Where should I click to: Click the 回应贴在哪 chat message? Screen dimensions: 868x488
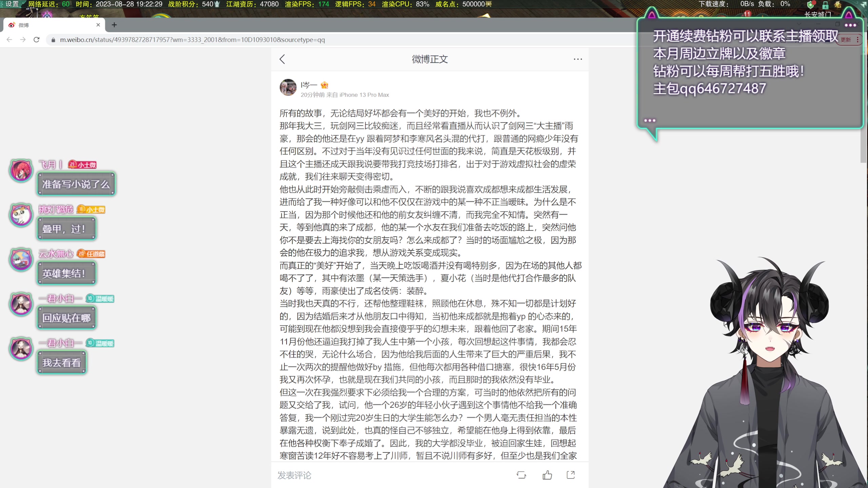point(66,318)
